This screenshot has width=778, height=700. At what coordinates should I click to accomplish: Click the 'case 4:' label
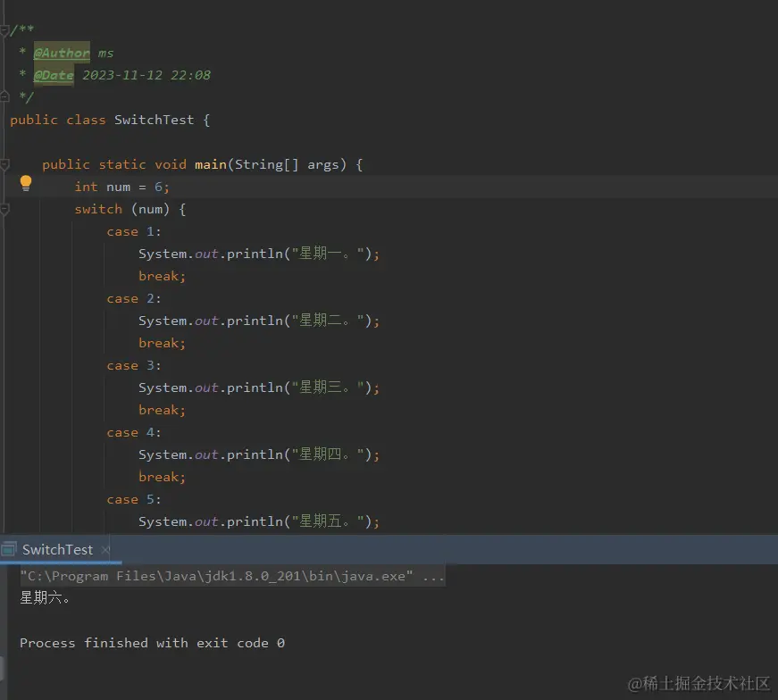[x=134, y=433]
